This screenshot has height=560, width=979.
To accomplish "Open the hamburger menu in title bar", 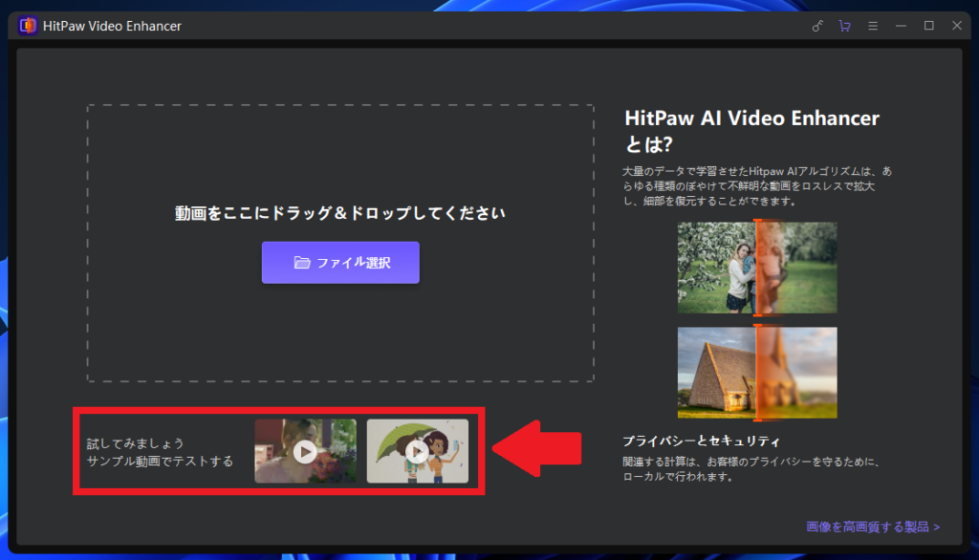I will 873,26.
